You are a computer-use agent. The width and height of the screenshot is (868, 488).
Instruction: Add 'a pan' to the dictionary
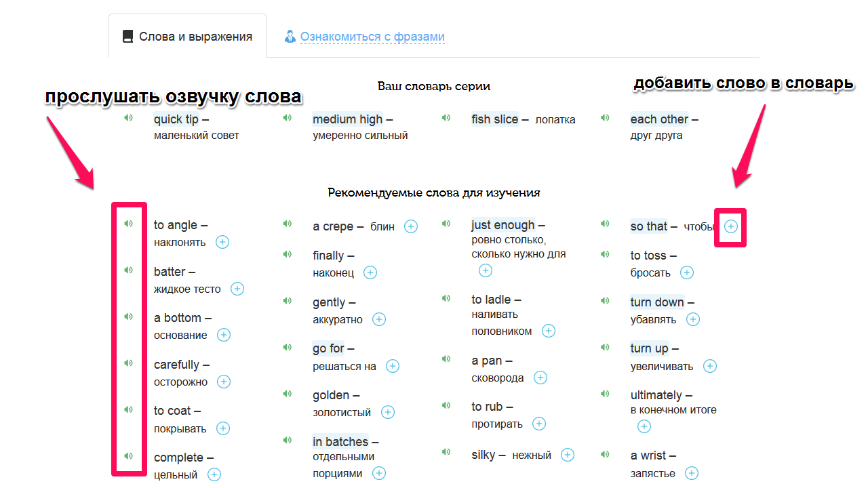(x=540, y=378)
